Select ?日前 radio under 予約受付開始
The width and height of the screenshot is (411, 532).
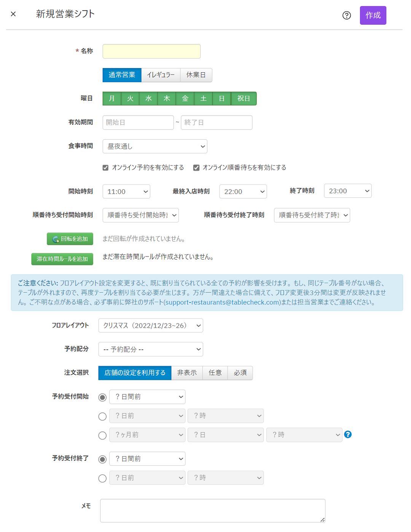point(102,416)
